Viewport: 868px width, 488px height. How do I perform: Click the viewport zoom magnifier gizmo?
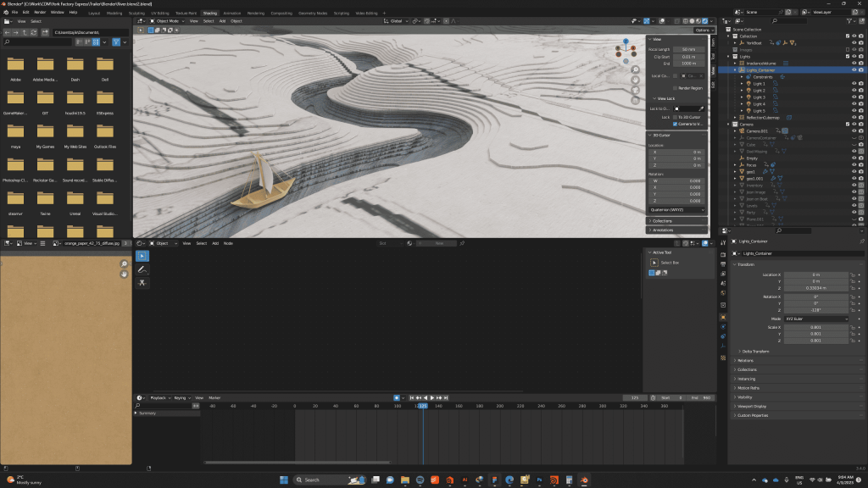(636, 69)
